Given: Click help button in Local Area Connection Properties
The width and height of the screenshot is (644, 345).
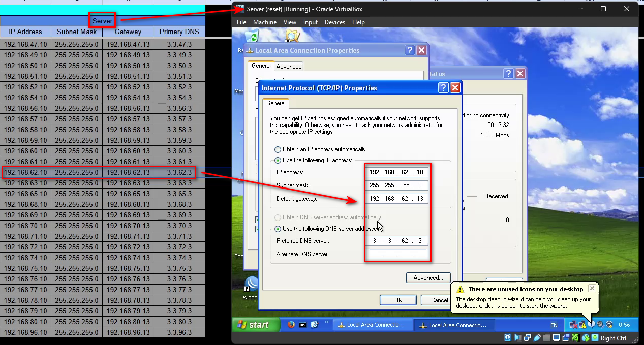Looking at the screenshot, I should click(410, 50).
